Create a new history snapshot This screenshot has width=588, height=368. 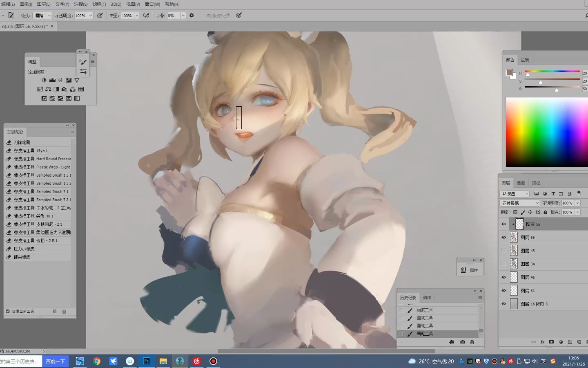click(x=462, y=342)
